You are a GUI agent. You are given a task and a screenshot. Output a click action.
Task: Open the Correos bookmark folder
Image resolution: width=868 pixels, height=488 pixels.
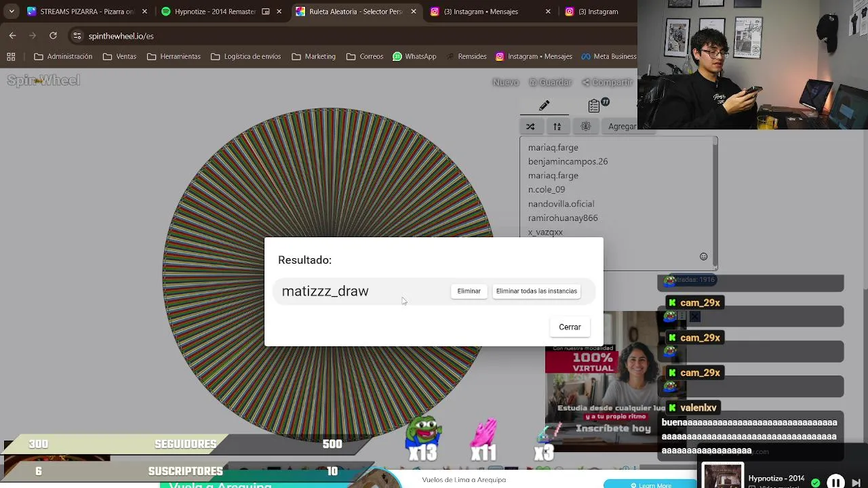(x=365, y=56)
